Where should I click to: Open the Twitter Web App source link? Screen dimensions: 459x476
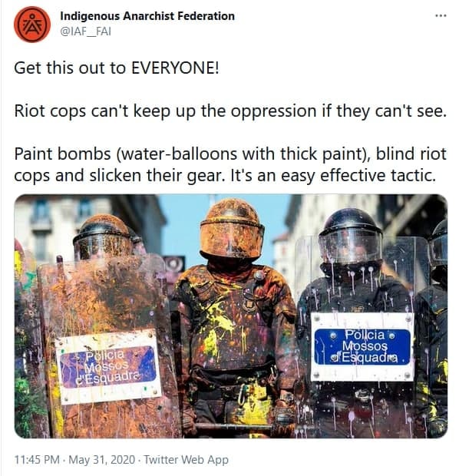[x=186, y=460]
